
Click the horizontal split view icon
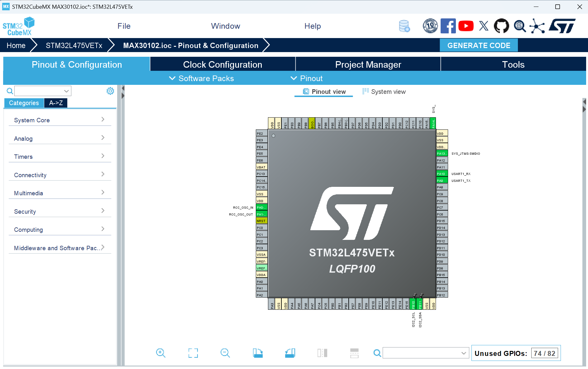tap(354, 353)
